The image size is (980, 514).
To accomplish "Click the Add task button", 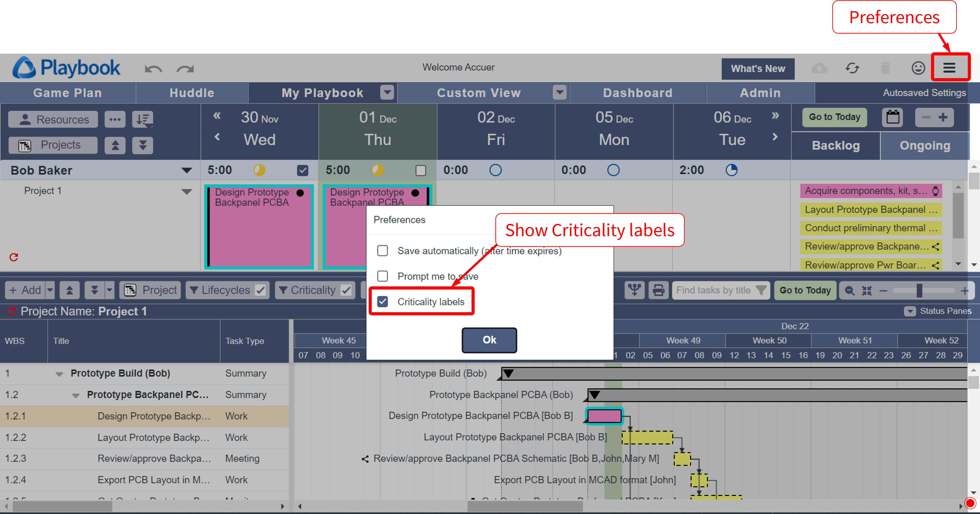I will [25, 290].
